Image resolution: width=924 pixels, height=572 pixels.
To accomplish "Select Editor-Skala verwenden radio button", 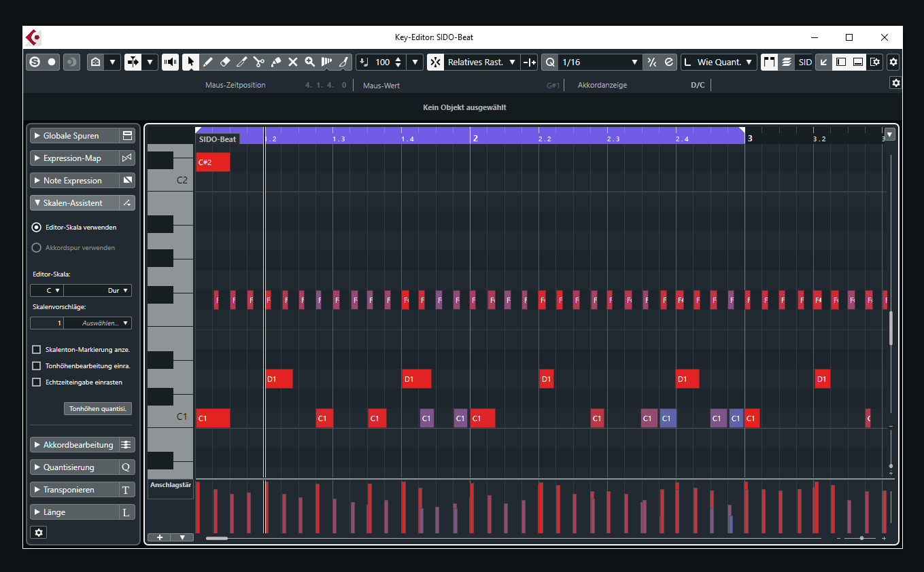I will tap(37, 227).
